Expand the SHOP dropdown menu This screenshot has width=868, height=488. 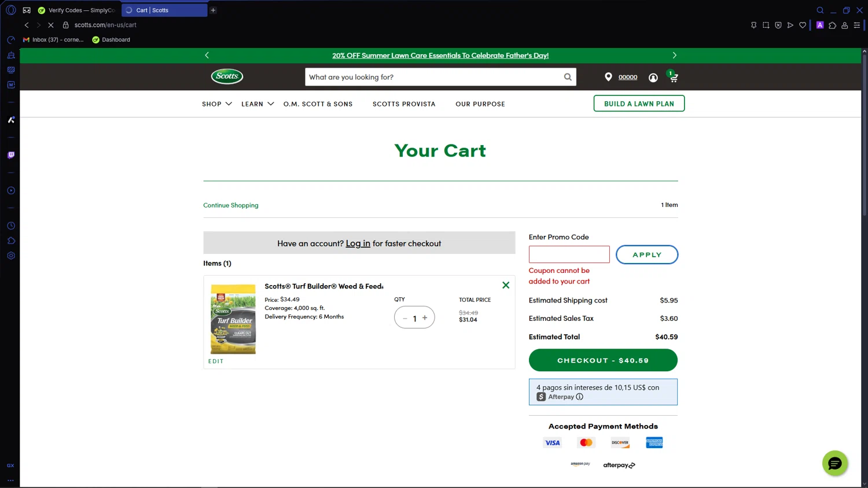click(x=217, y=104)
